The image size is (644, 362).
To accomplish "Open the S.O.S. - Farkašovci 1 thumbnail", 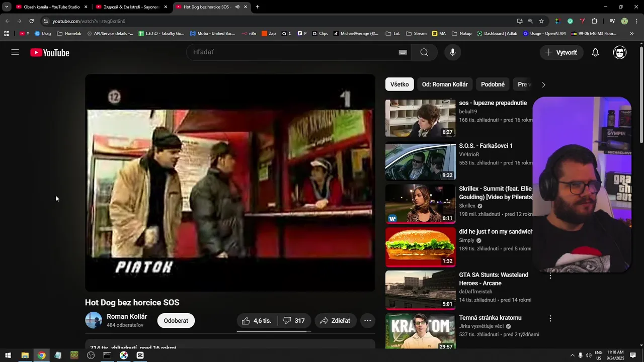I will pyautogui.click(x=420, y=161).
